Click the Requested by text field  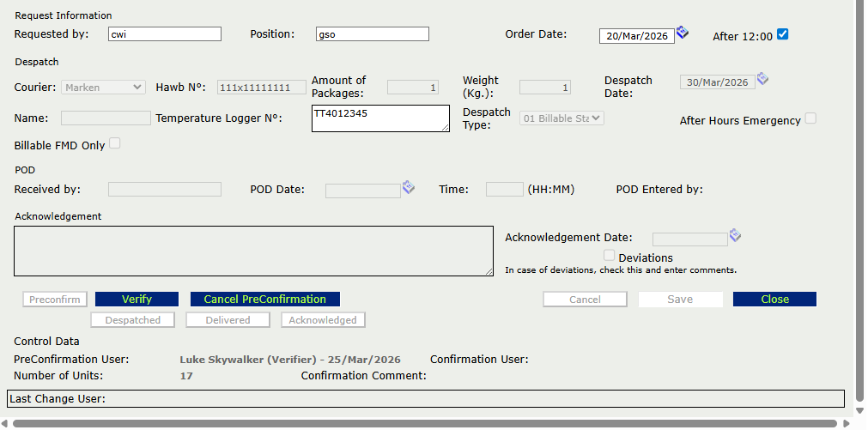165,34
